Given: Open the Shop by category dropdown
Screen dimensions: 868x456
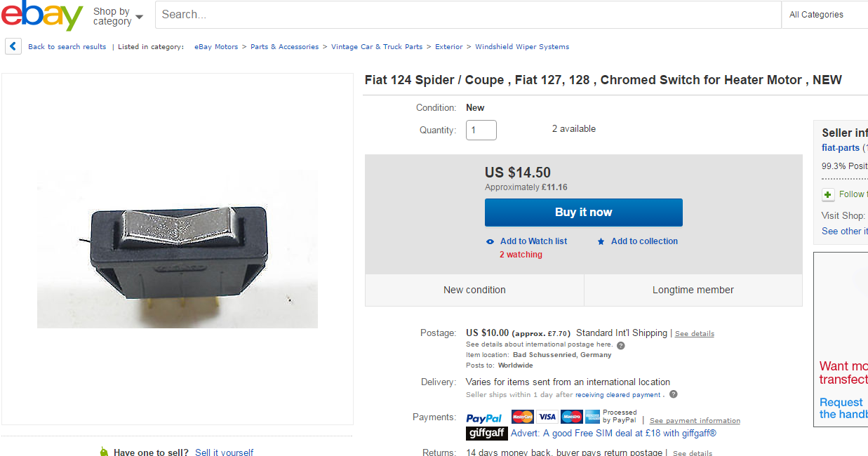Looking at the screenshot, I should 118,16.
